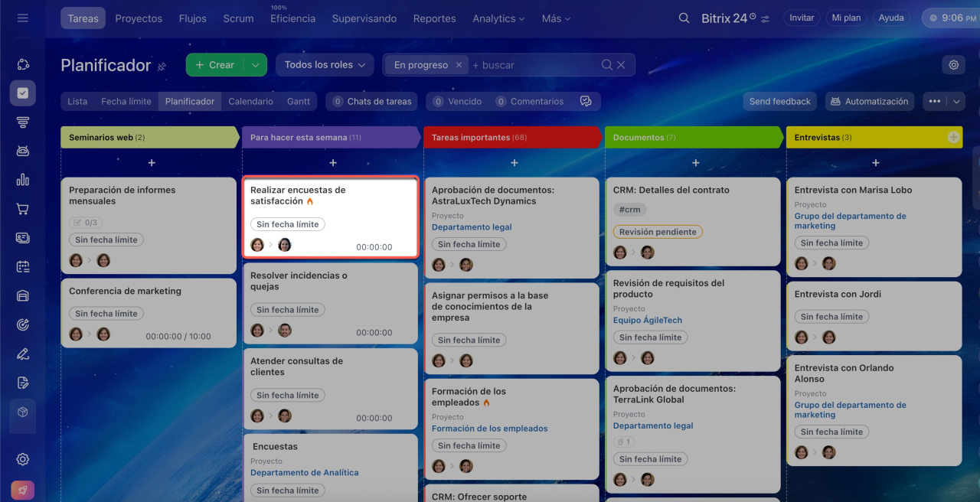Open sidebar settings gear icon
This screenshot has height=502, width=980.
coord(22,459)
